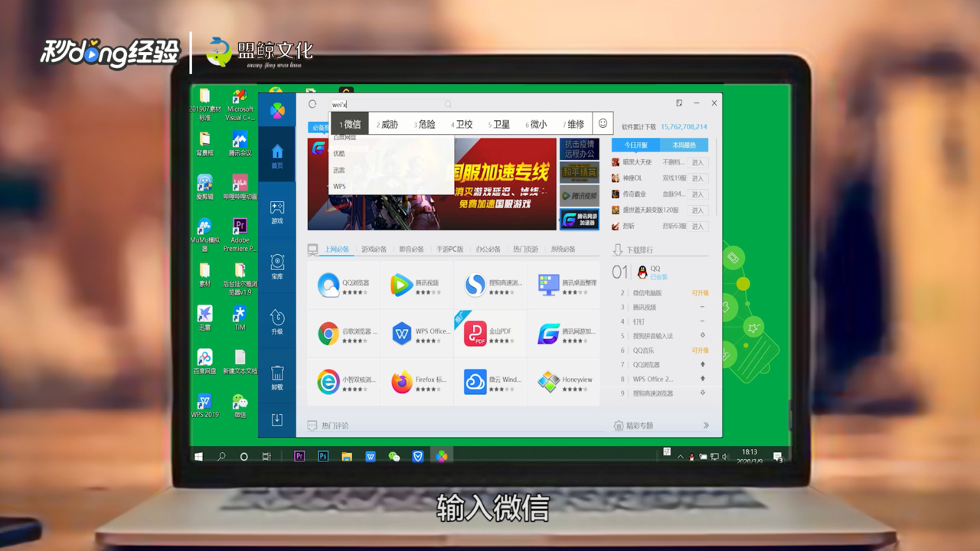The image size is (980, 551).
Task: Click 可升级 link for 微信电脑版
Action: click(700, 293)
